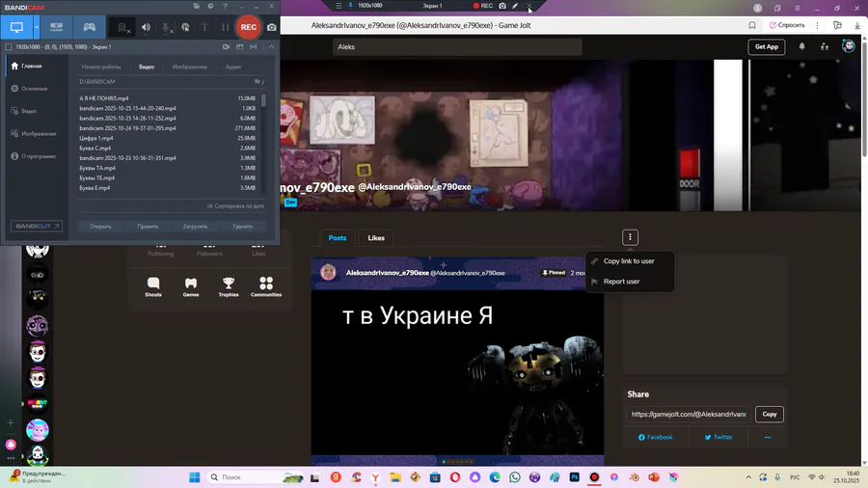The image size is (868, 488).
Task: Toggle the profile three-dots menu
Action: (630, 237)
